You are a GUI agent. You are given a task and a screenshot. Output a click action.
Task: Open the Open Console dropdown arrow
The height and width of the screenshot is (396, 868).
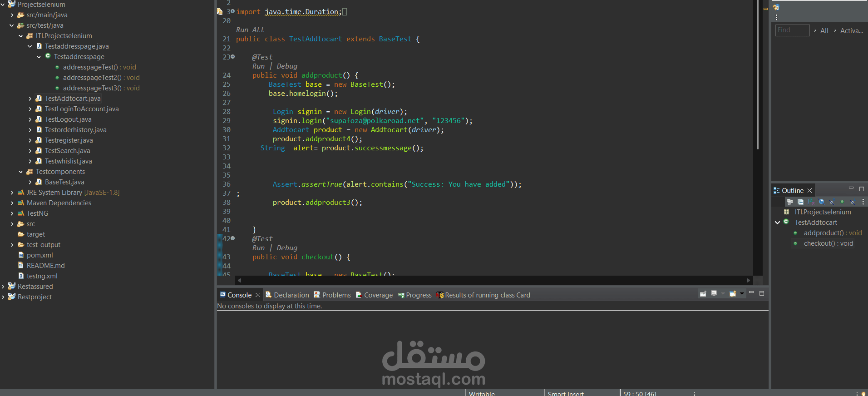742,294
